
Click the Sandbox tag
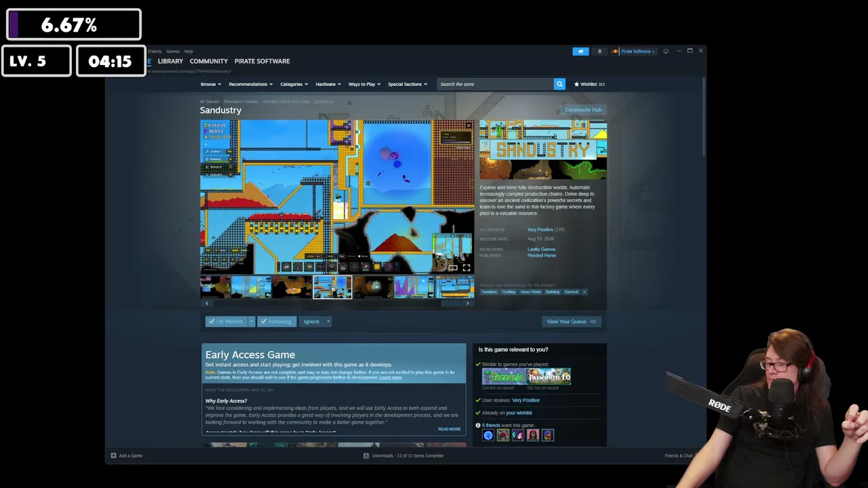click(489, 292)
